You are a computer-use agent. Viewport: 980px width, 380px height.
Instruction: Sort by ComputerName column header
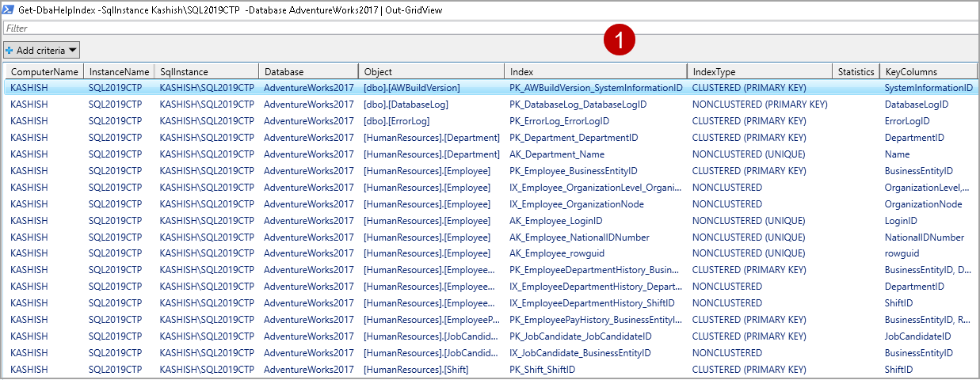(44, 71)
